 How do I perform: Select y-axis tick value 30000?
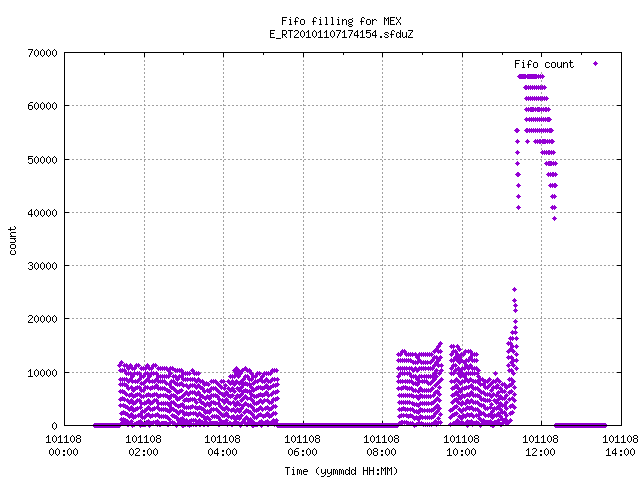tap(42, 266)
